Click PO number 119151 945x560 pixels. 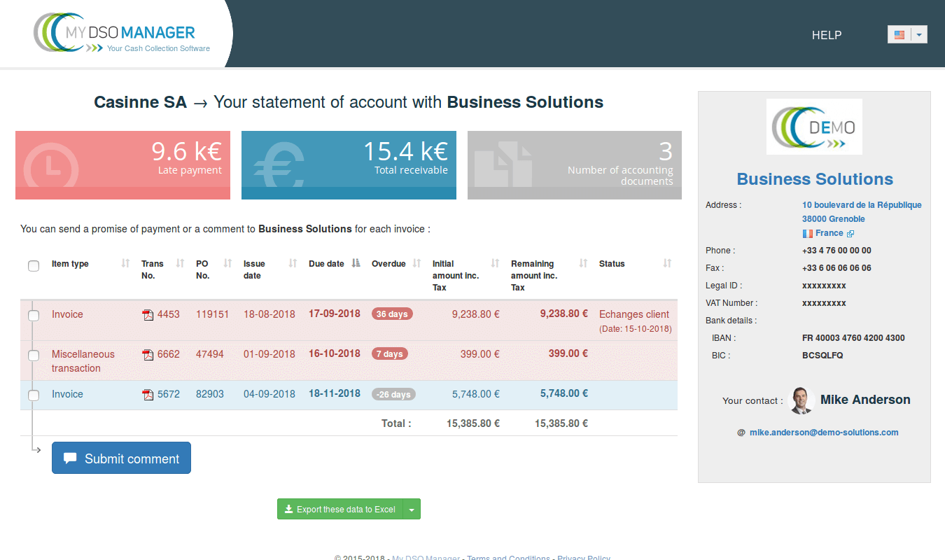point(213,314)
